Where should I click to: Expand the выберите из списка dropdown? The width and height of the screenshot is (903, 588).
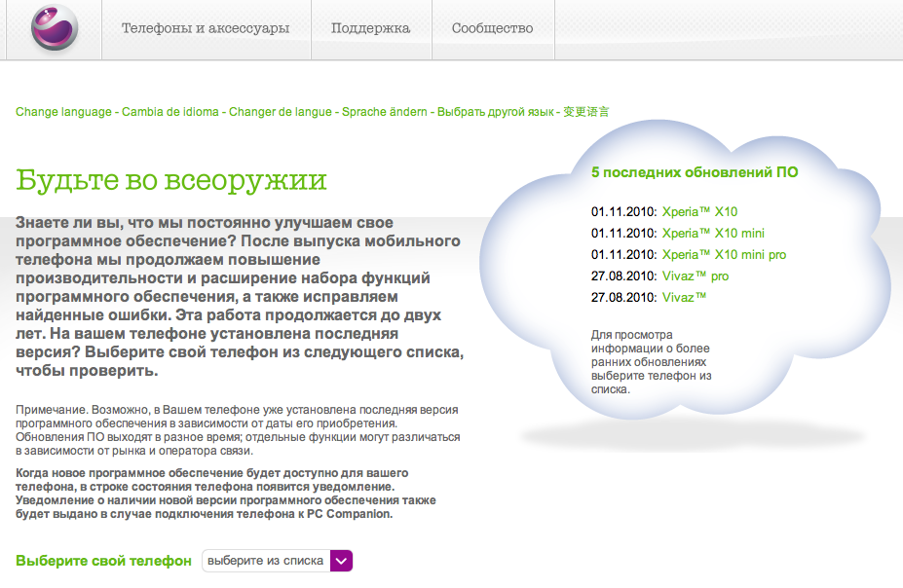266,561
